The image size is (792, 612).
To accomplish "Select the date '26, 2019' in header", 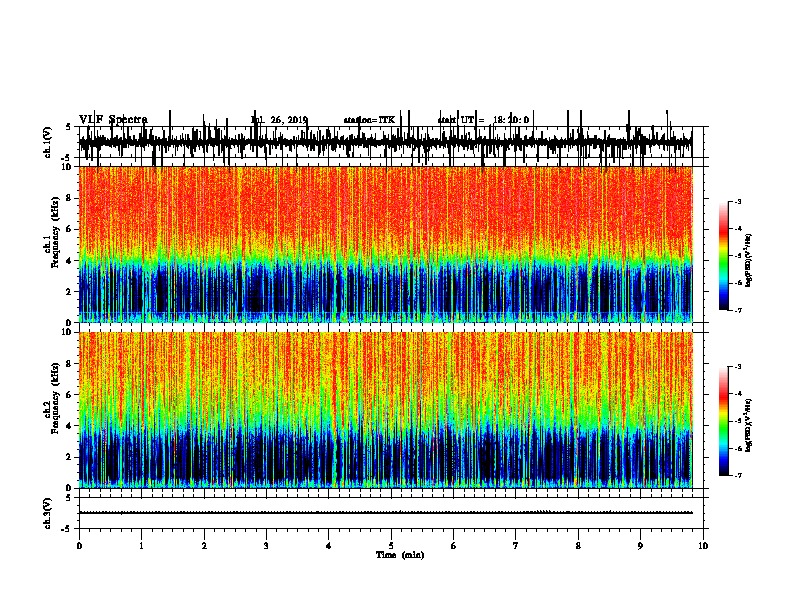I will pyautogui.click(x=289, y=120).
